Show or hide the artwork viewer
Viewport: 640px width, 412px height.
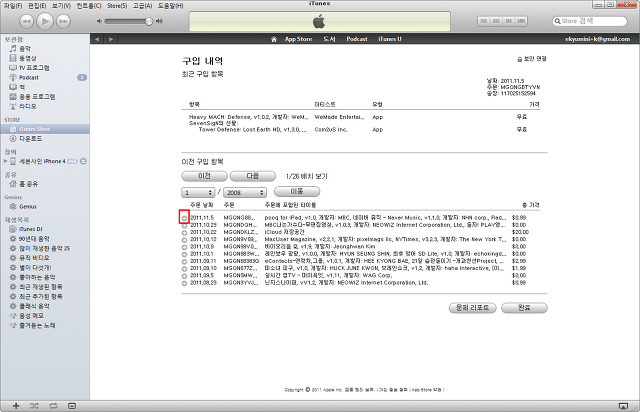coord(72,406)
